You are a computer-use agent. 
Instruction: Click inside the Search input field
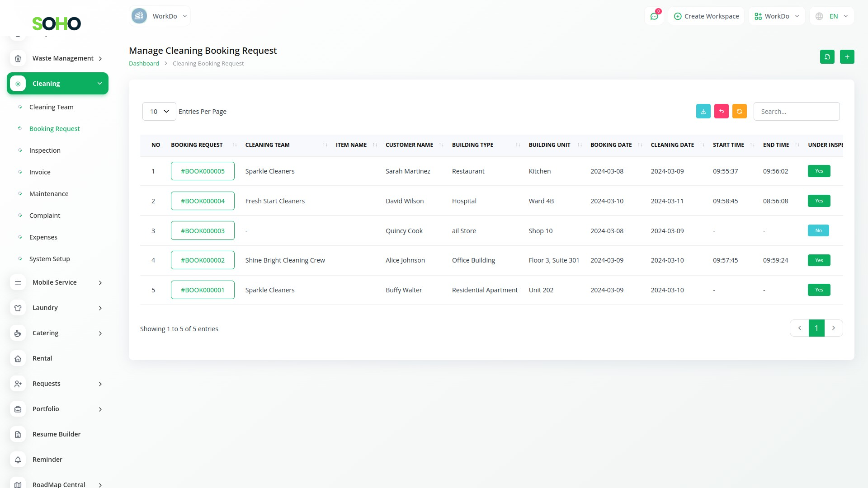[796, 112]
